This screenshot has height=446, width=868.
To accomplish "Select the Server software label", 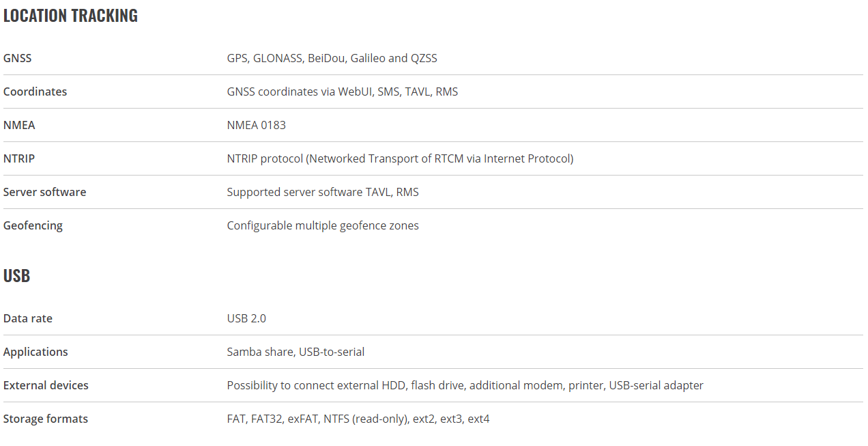I will [x=44, y=192].
